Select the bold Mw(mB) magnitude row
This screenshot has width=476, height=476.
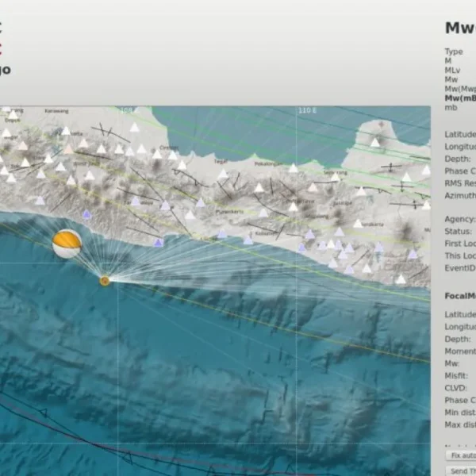tap(460, 98)
